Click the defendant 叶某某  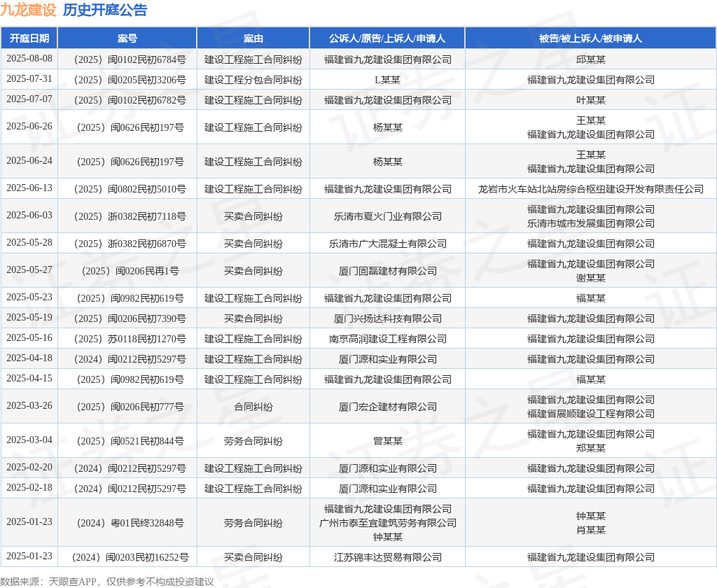coord(590,100)
